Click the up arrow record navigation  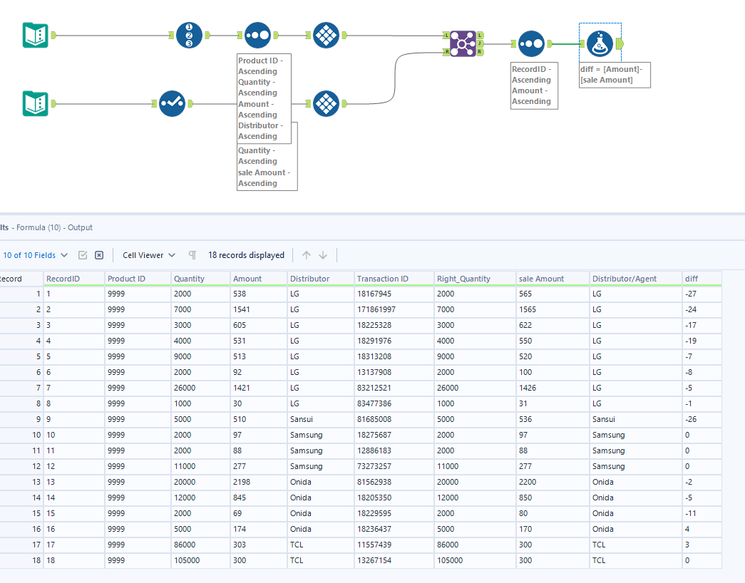[x=306, y=255]
